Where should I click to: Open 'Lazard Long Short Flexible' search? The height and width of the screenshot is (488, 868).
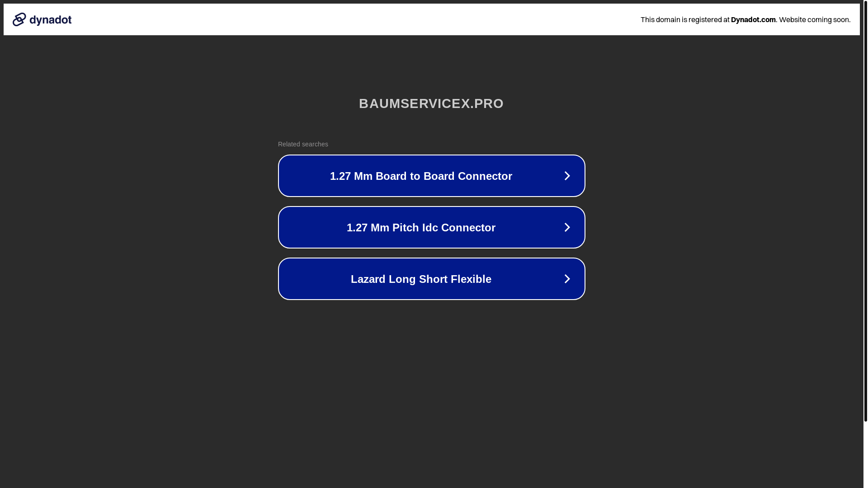point(432,279)
